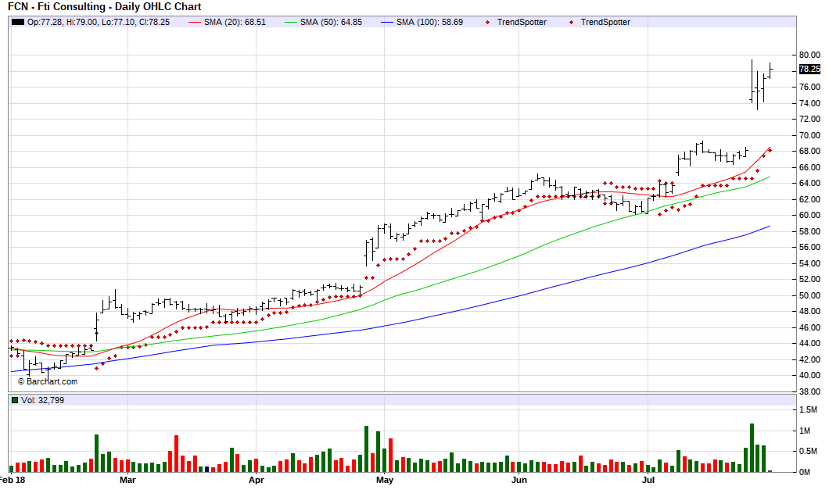Image resolution: width=829 pixels, height=504 pixels.
Task: Click the latest price bar near 78.25
Action: tap(770, 70)
